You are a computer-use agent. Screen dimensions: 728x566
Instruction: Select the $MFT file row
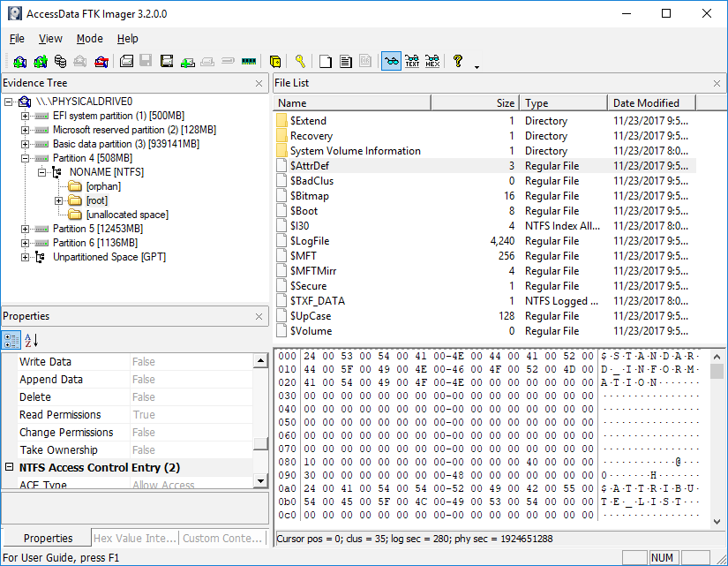tap(484, 256)
